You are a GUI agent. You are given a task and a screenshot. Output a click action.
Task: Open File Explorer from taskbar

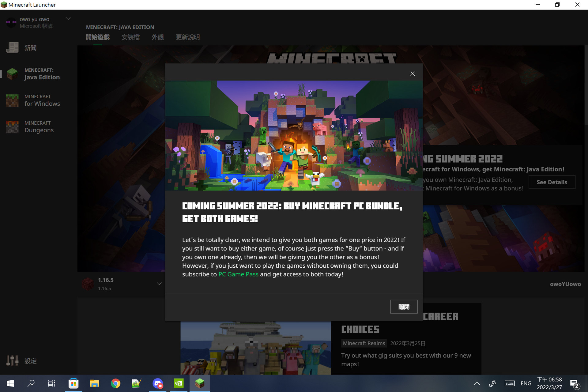[x=94, y=383]
